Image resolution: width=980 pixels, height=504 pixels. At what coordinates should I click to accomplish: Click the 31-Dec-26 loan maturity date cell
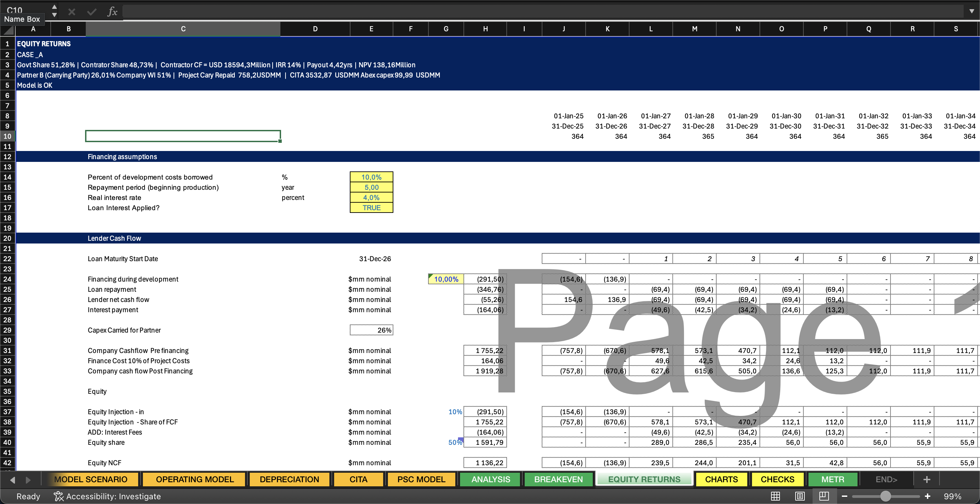click(371, 259)
